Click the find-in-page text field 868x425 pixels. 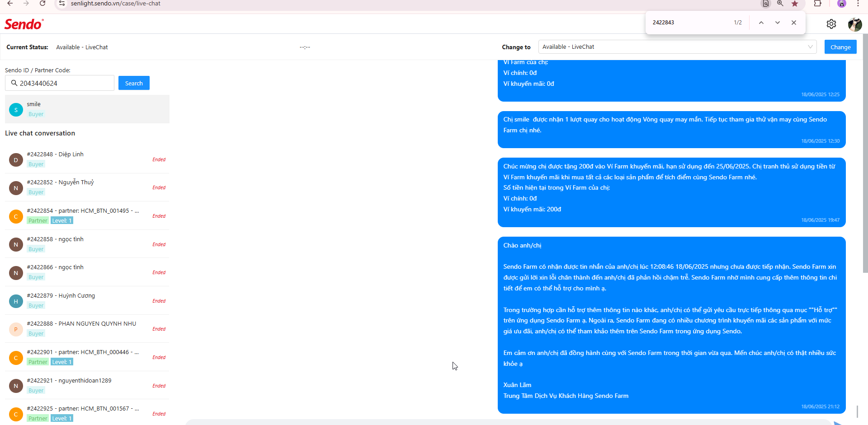(689, 23)
